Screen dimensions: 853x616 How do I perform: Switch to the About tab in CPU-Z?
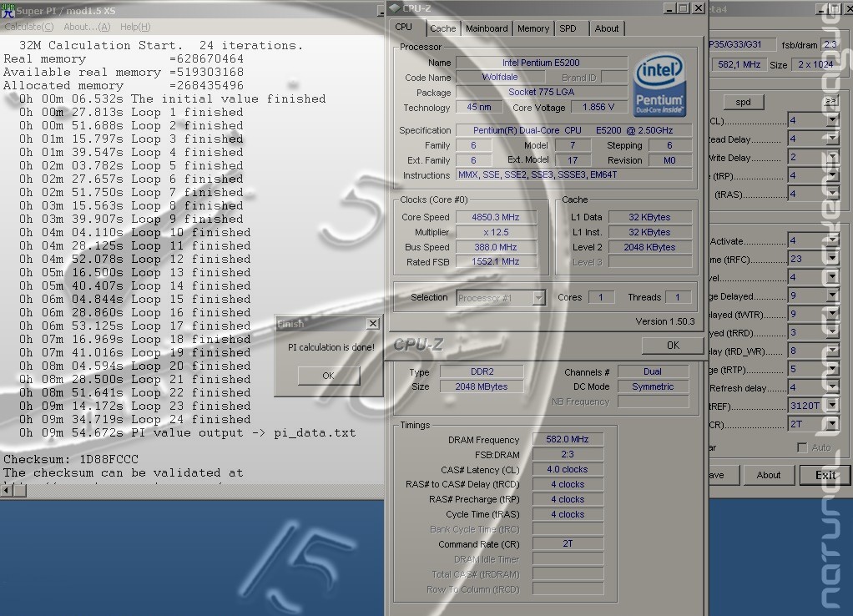click(607, 28)
